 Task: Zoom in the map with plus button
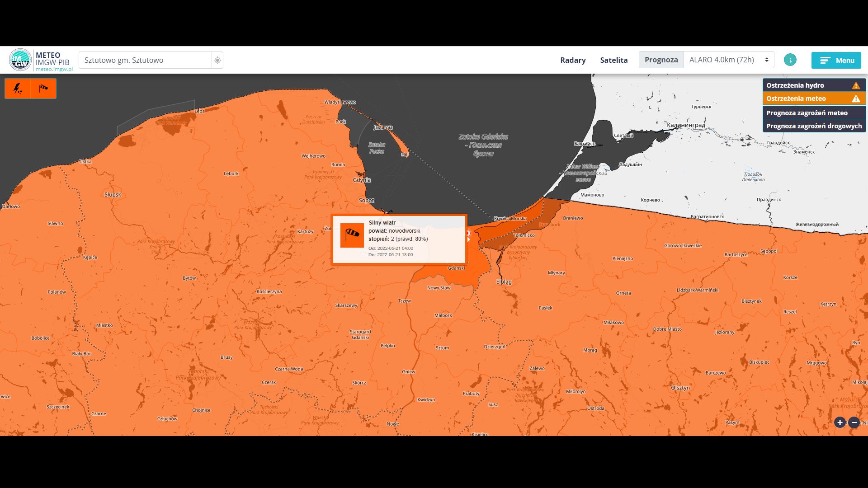pyautogui.click(x=840, y=422)
